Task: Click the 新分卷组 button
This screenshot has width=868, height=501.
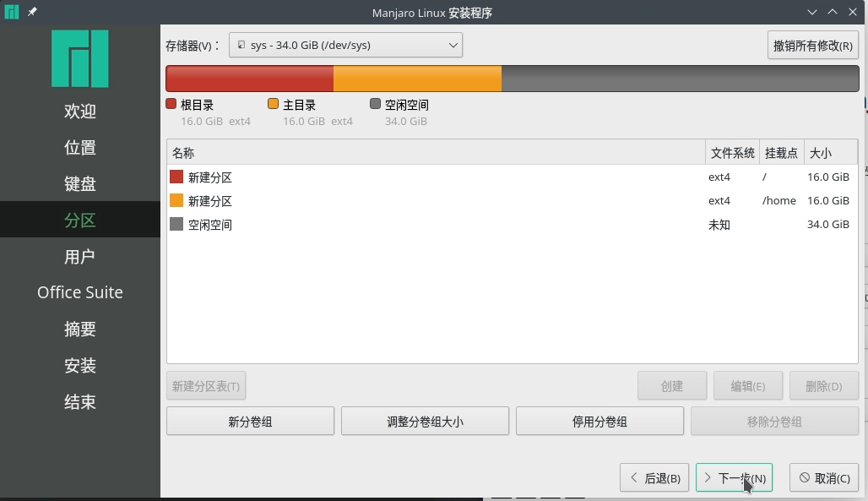Action: (x=250, y=422)
